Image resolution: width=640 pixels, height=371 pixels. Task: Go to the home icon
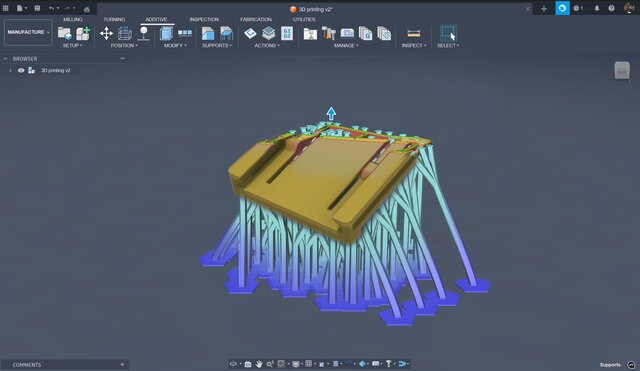click(x=87, y=9)
